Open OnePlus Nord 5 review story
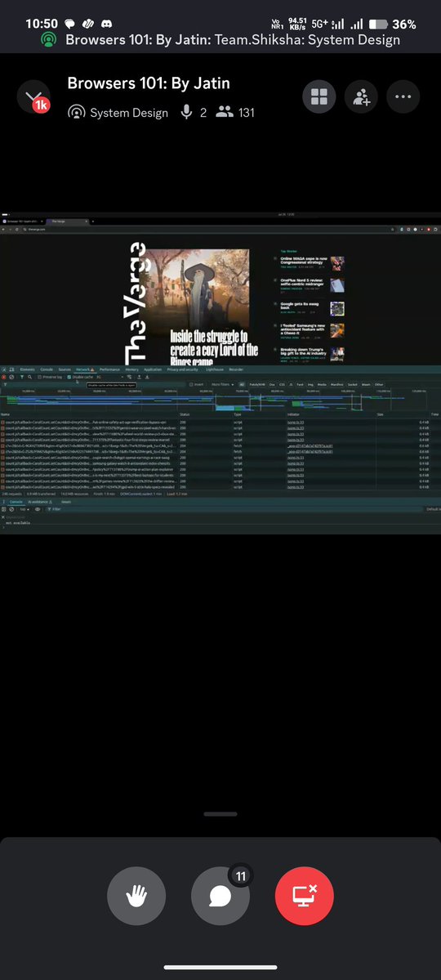Image resolution: width=441 pixels, height=980 pixels. pos(304,282)
